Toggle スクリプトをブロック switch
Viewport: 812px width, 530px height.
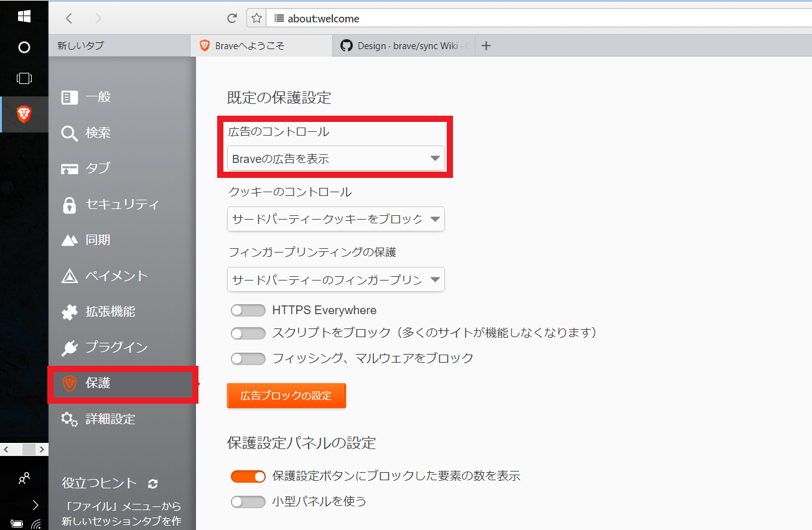click(x=248, y=333)
